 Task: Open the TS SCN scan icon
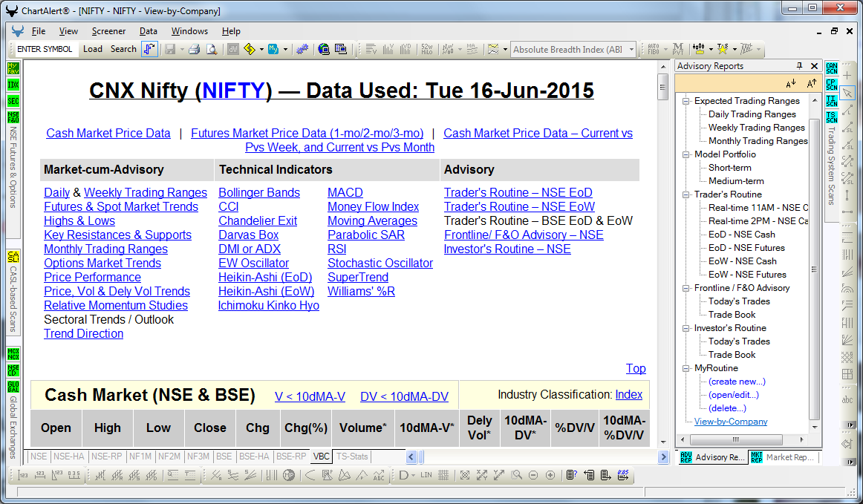[832, 117]
